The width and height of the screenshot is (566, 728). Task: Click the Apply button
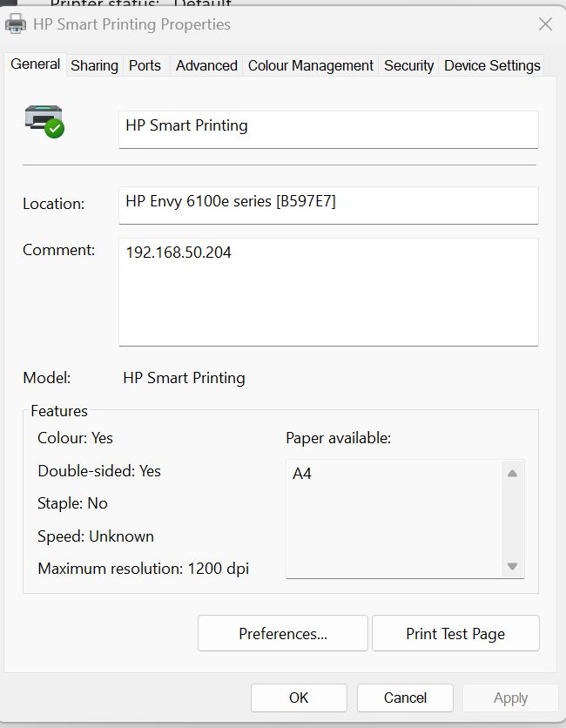(x=510, y=698)
